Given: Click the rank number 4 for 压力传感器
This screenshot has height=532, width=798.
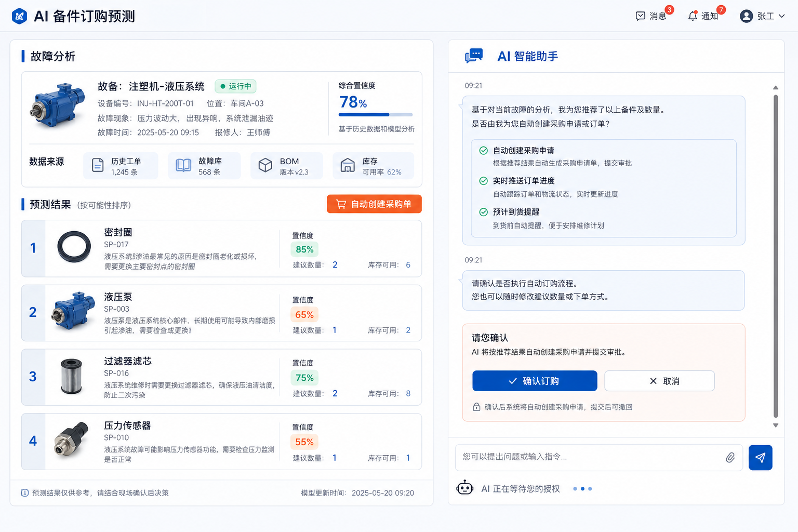Looking at the screenshot, I should (33, 441).
